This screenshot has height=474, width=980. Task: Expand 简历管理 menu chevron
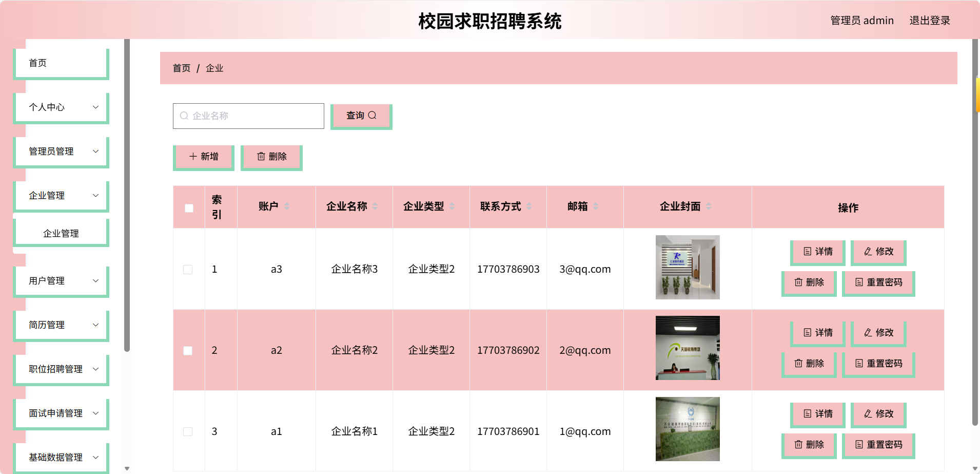click(95, 325)
